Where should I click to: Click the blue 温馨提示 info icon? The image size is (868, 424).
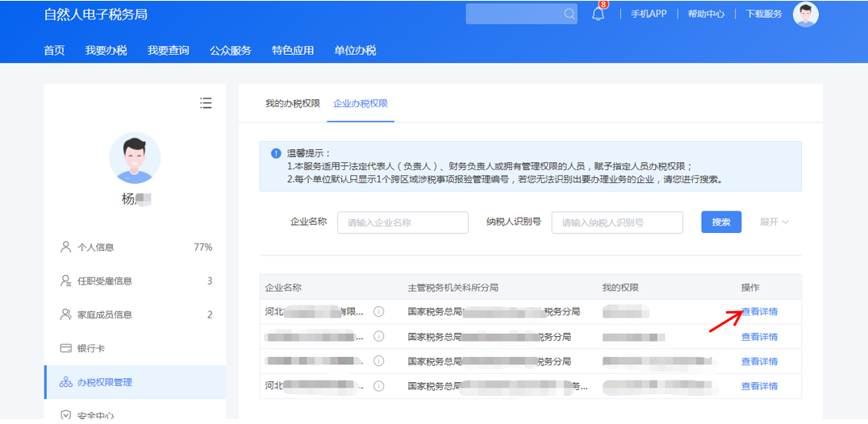pos(276,153)
